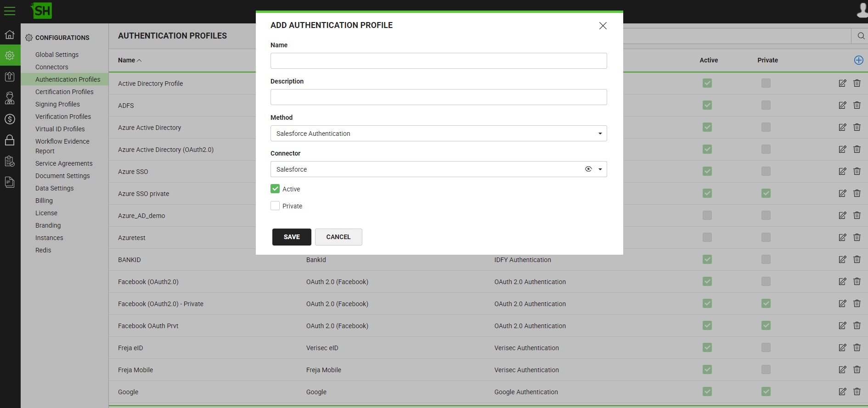Screen dimensions: 868x408
Task: Add a new authentication profile plus icon
Action: pyautogui.click(x=858, y=60)
